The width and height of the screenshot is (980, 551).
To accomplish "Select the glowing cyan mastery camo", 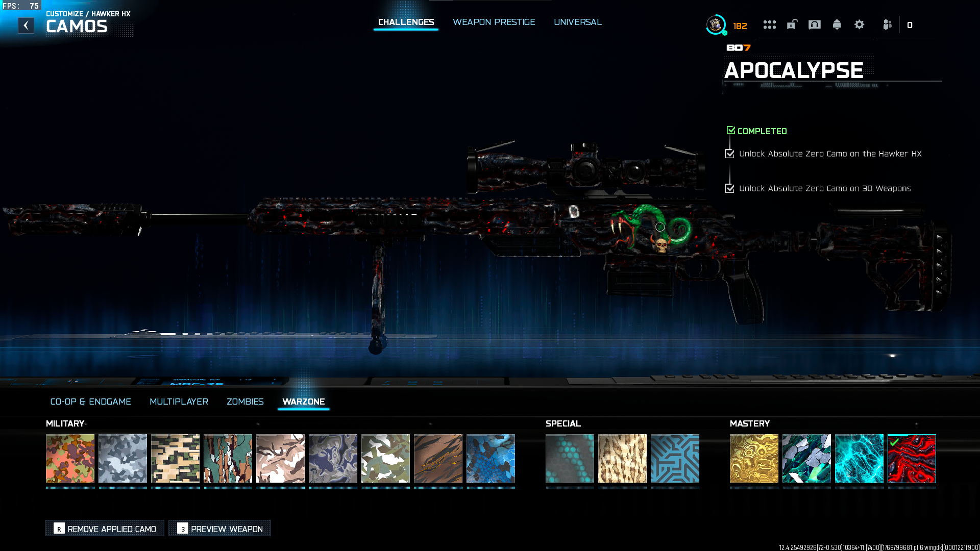I will click(860, 459).
